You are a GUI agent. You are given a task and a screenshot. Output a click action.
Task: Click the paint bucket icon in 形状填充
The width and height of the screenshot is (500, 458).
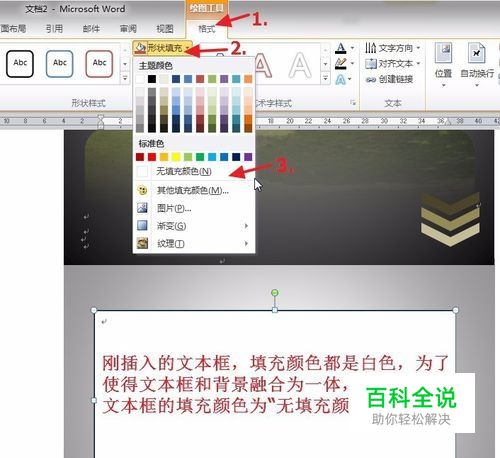(x=140, y=48)
